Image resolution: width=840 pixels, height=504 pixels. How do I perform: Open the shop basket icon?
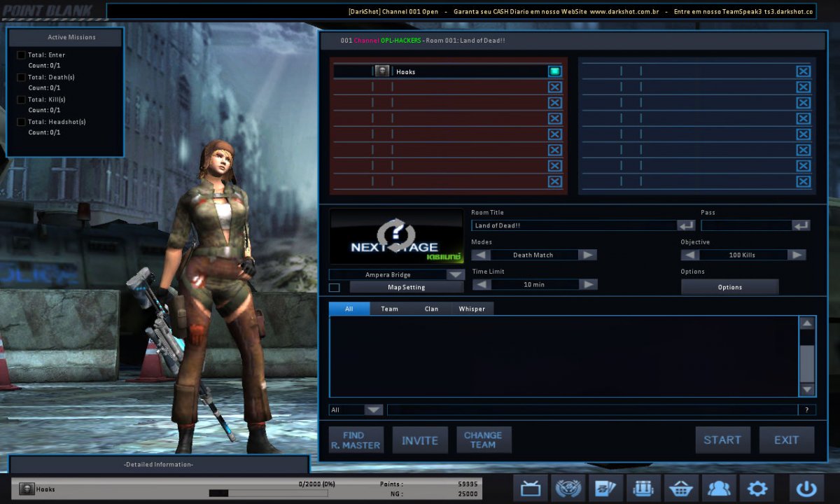click(x=682, y=488)
